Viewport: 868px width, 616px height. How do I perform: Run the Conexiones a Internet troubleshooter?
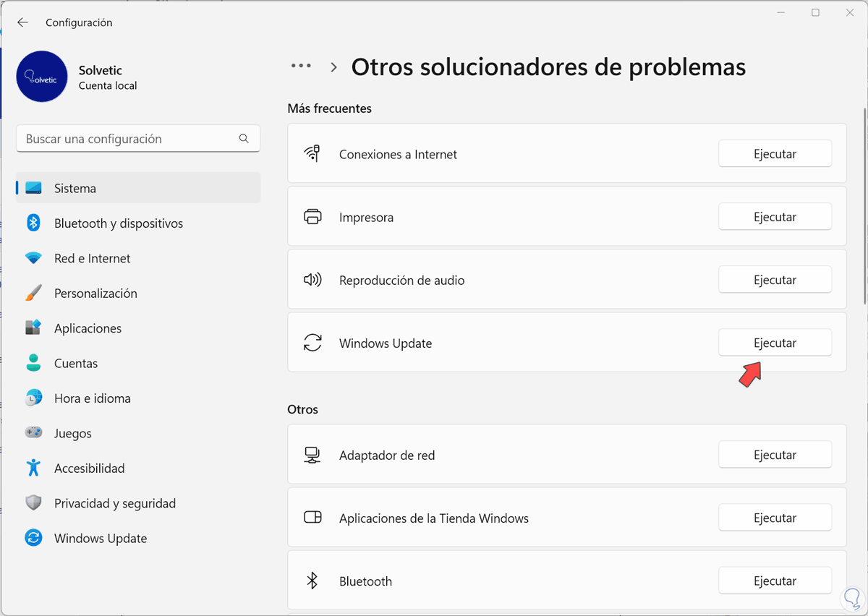(x=775, y=154)
